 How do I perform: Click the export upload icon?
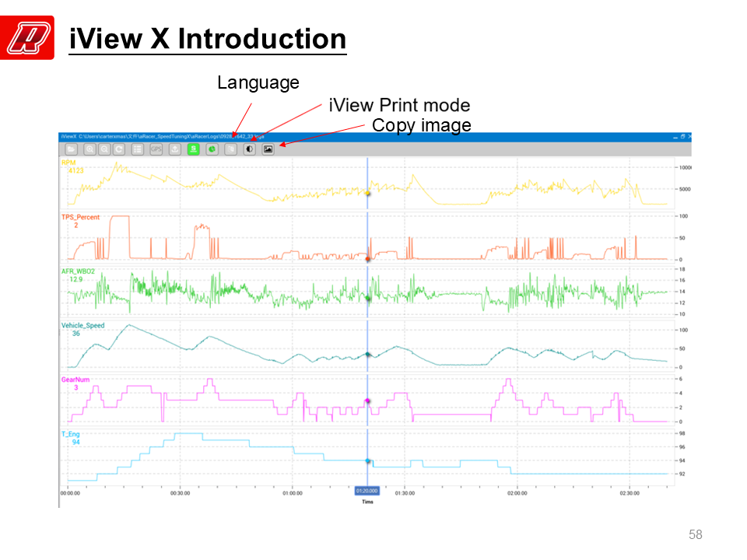pos(175,149)
